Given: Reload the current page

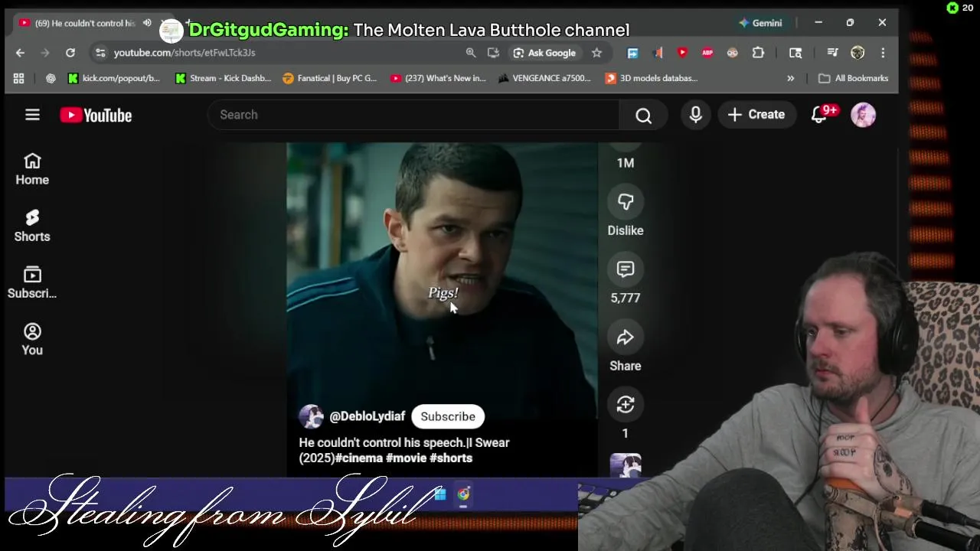Looking at the screenshot, I should pos(70,53).
